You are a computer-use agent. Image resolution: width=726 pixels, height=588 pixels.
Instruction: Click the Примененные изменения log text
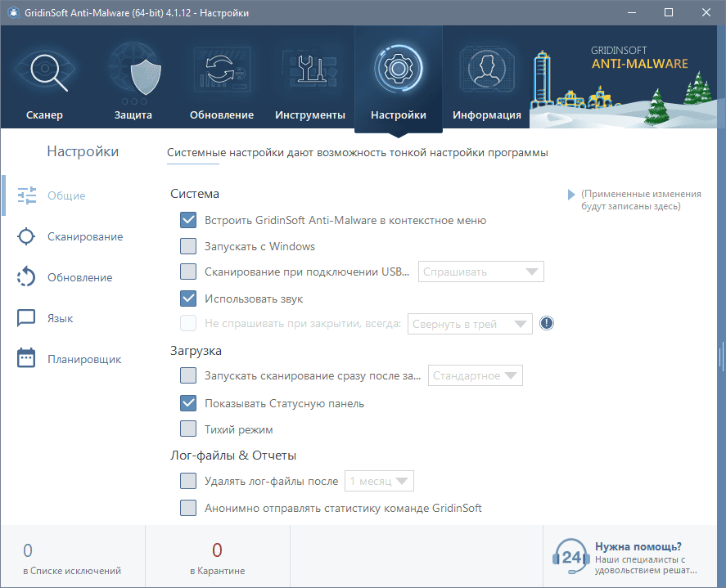tap(641, 200)
